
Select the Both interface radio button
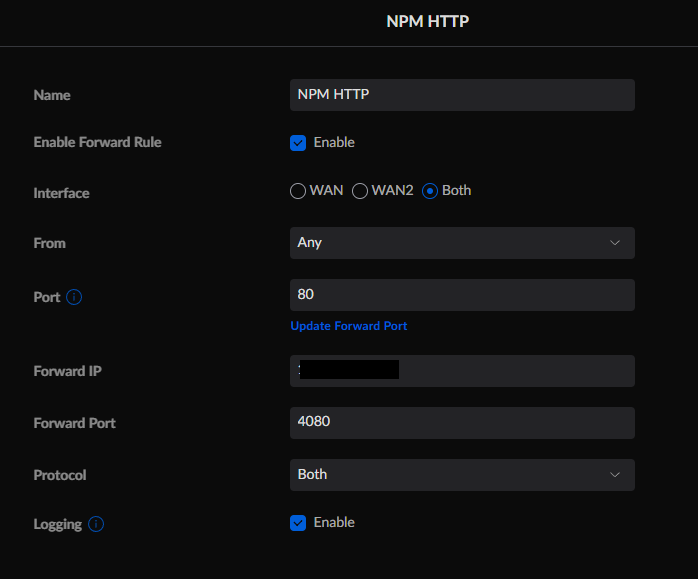pyautogui.click(x=430, y=191)
